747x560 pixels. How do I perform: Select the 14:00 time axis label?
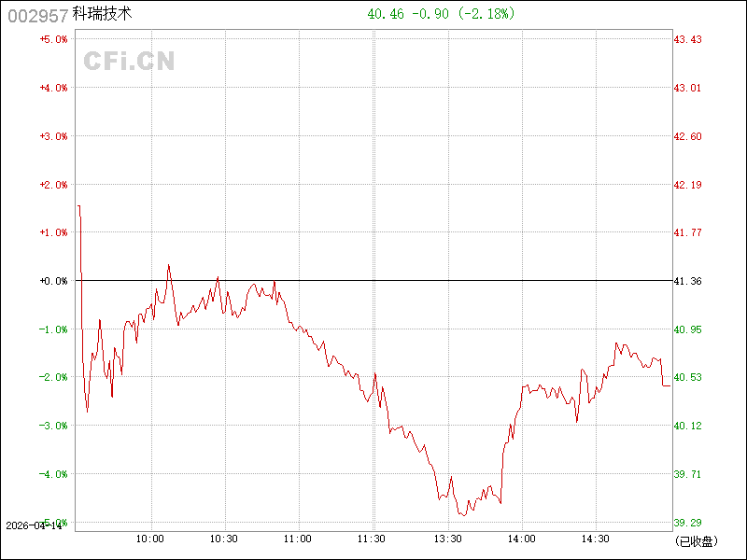coord(521,539)
